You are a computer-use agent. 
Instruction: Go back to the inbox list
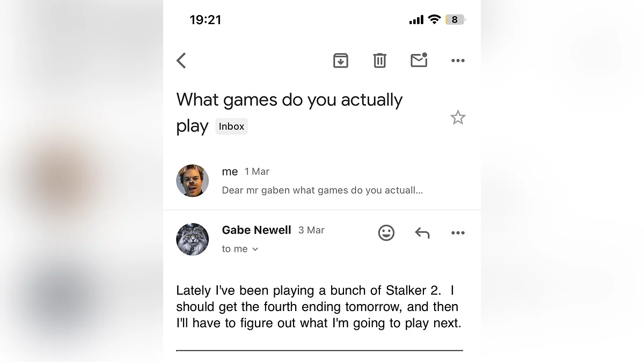coord(181,61)
